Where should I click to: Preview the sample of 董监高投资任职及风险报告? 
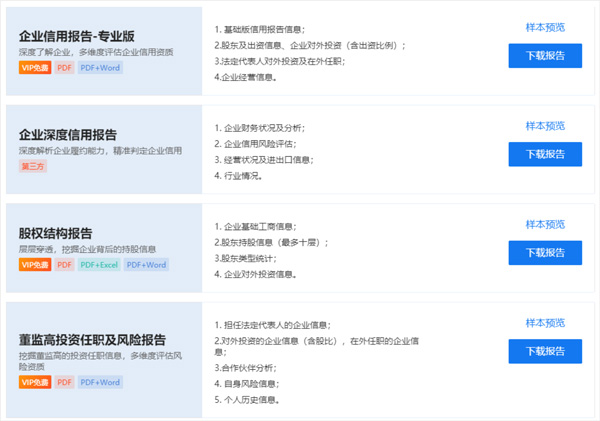[545, 323]
